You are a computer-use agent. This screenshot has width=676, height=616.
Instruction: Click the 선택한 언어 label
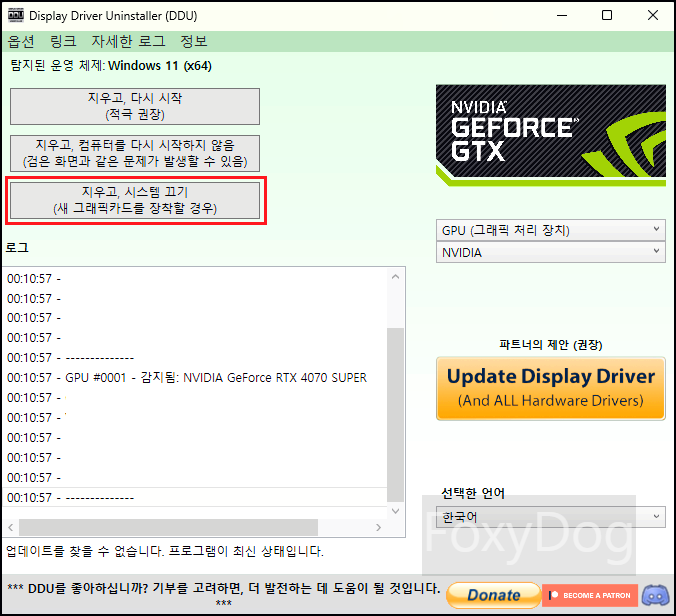(x=473, y=493)
